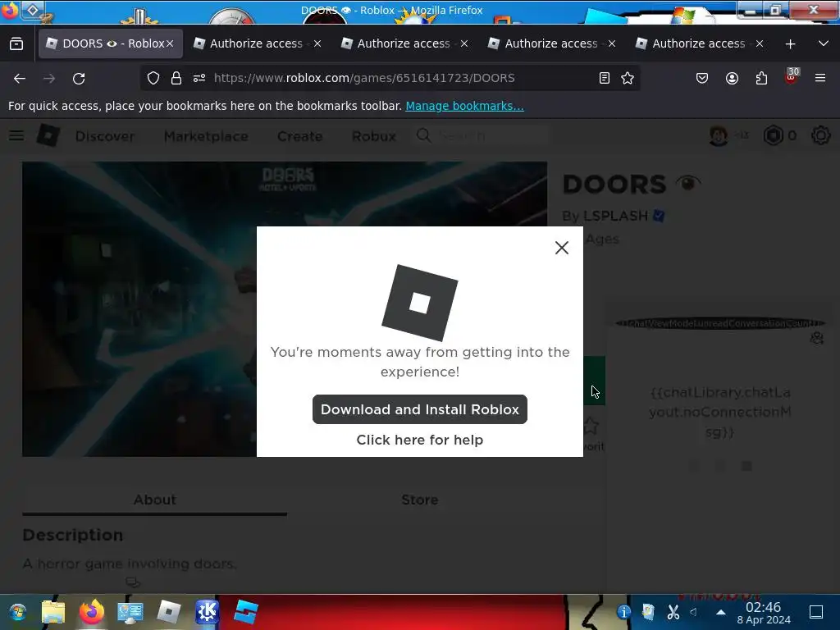
Task: Open the scissors clipboard tray icon
Action: click(x=673, y=612)
